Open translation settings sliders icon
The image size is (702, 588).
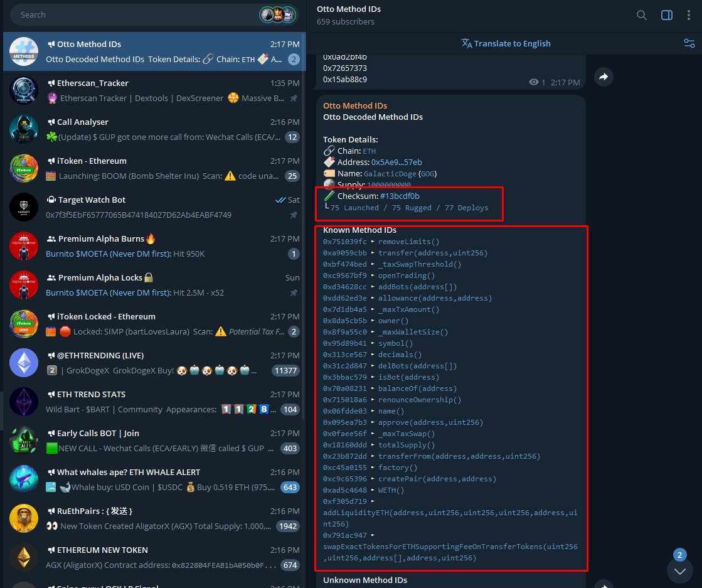689,43
